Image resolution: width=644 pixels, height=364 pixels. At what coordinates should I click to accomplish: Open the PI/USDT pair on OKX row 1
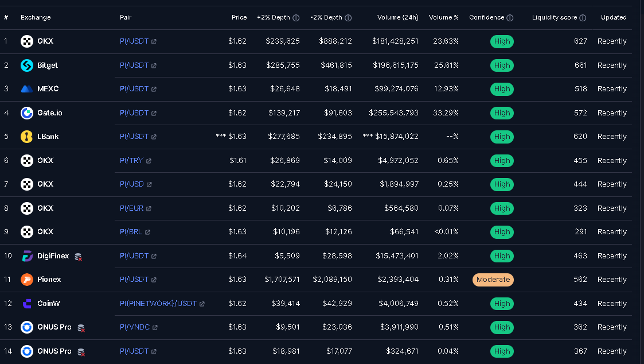point(134,41)
